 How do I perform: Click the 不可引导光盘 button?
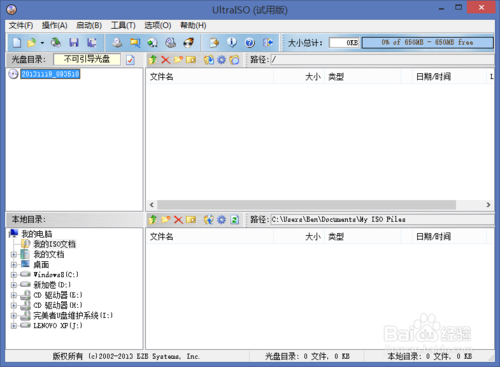87,59
